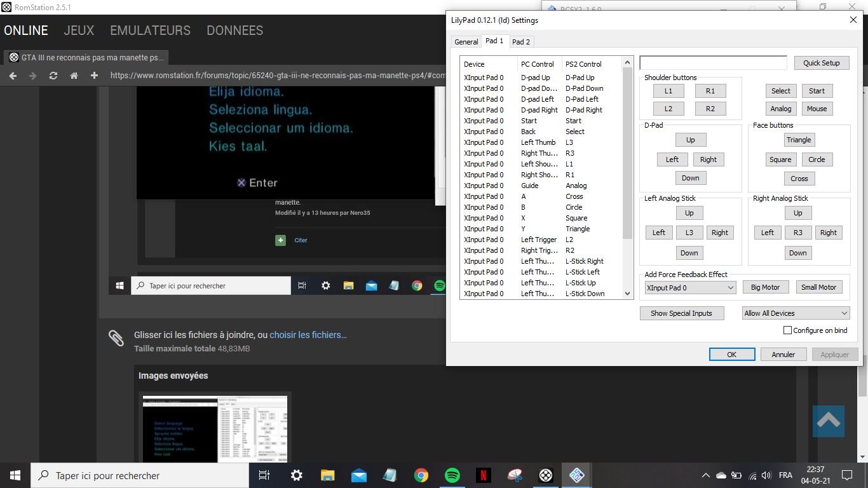Click the home icon in RomStation toolbar
Viewport: 868px width, 488px height.
click(74, 76)
